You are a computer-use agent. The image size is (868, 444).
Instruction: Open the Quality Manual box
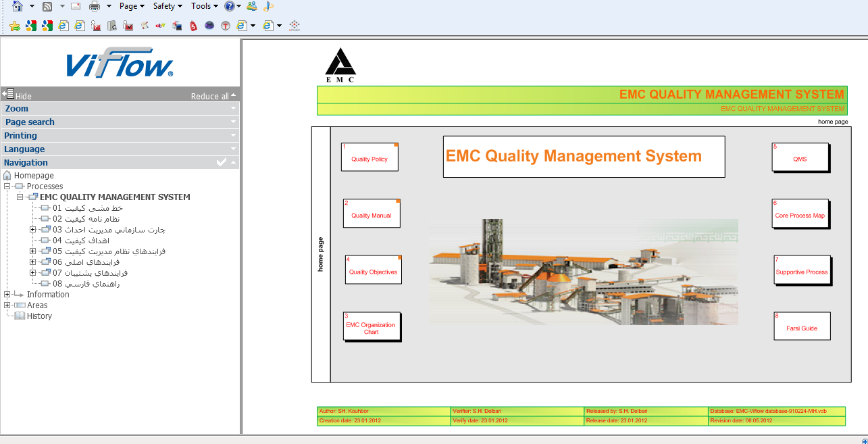point(372,214)
